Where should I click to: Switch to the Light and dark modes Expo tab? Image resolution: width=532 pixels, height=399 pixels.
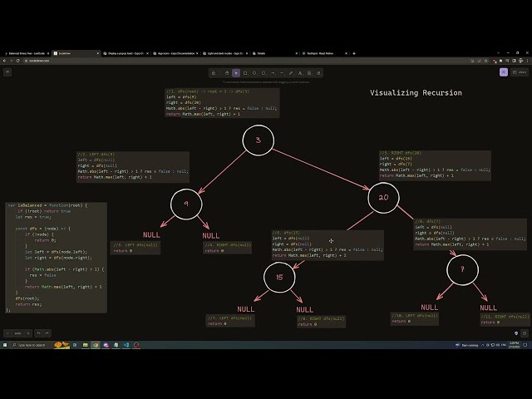[225, 53]
